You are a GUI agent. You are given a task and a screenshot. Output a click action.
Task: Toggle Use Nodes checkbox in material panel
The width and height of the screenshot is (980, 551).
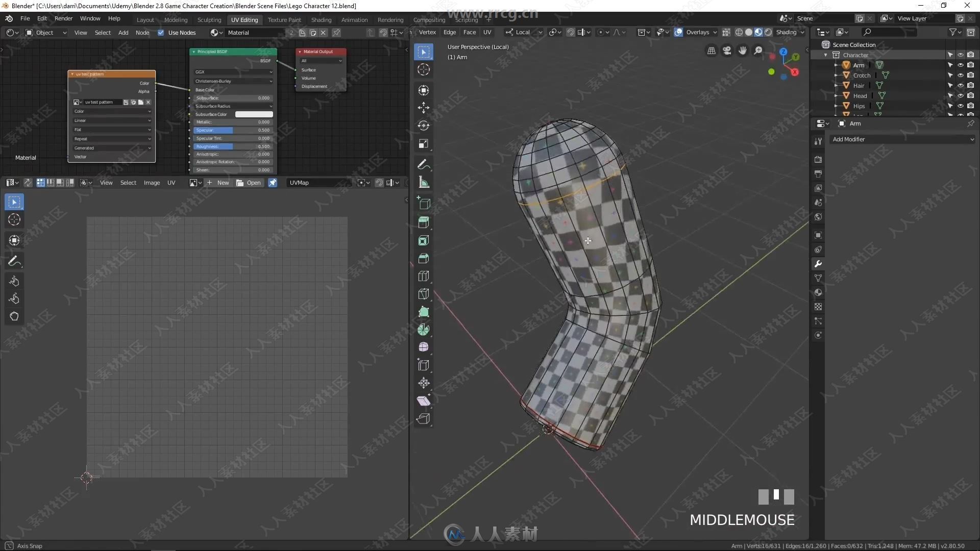click(x=161, y=32)
